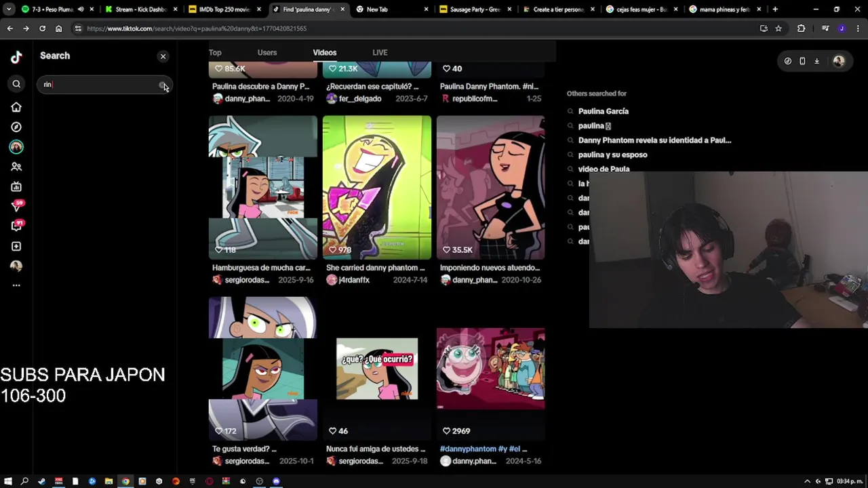Click the TikTok desktop app download icon

pos(816,61)
